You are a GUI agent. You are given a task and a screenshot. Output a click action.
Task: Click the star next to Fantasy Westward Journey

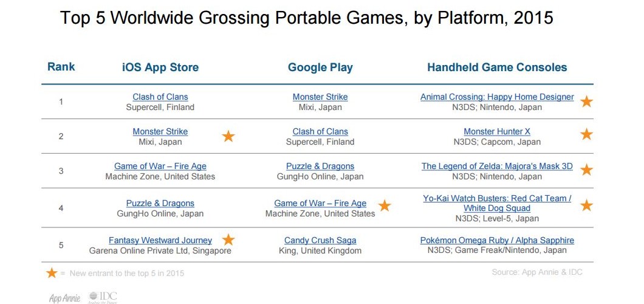228,240
